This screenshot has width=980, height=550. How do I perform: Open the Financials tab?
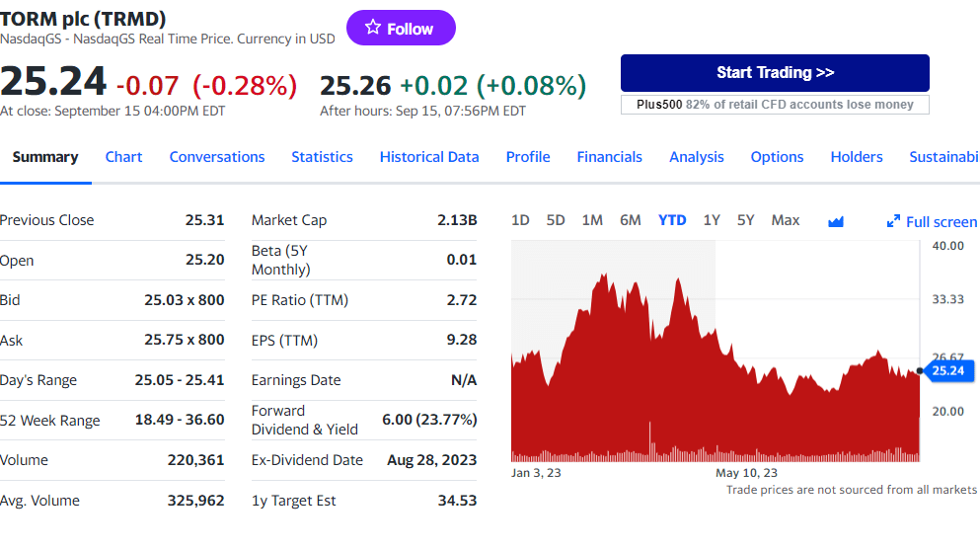[x=609, y=157]
